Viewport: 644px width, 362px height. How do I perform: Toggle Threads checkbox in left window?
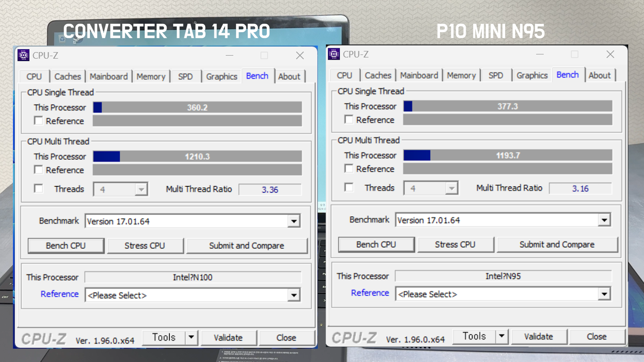[39, 189]
